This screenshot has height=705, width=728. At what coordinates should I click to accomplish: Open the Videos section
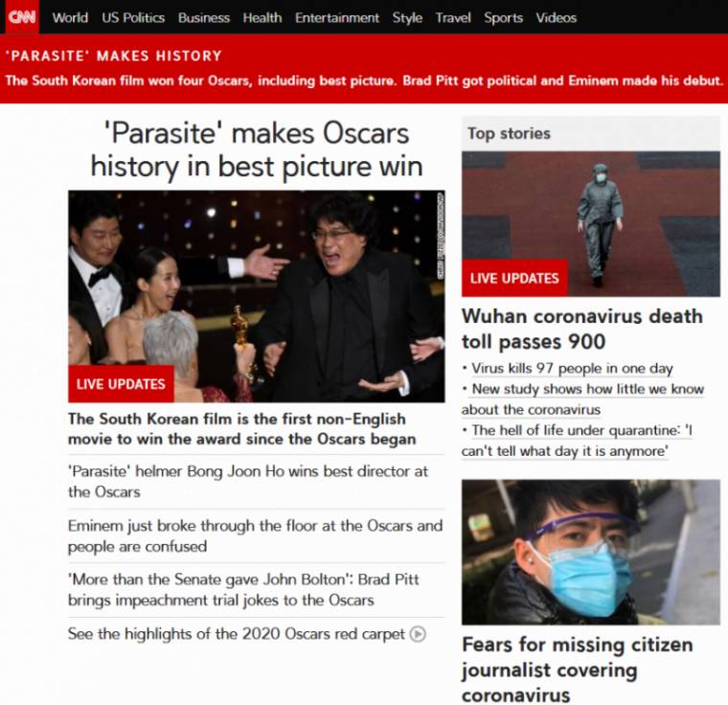click(557, 17)
